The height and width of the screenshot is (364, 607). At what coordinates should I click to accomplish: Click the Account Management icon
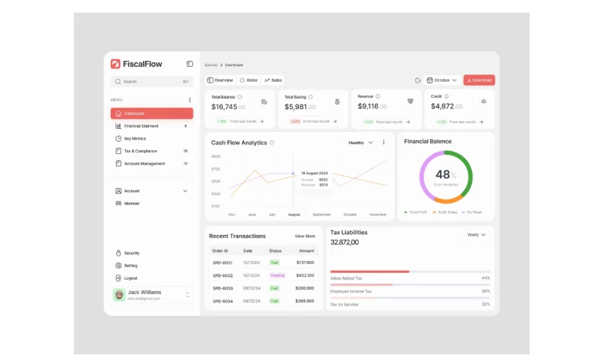[118, 164]
